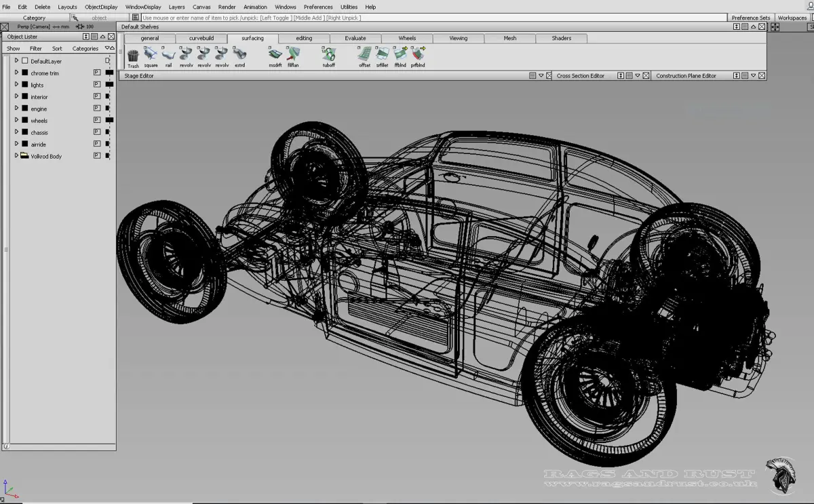Open the Layers menu
The height and width of the screenshot is (504, 814).
click(x=176, y=7)
